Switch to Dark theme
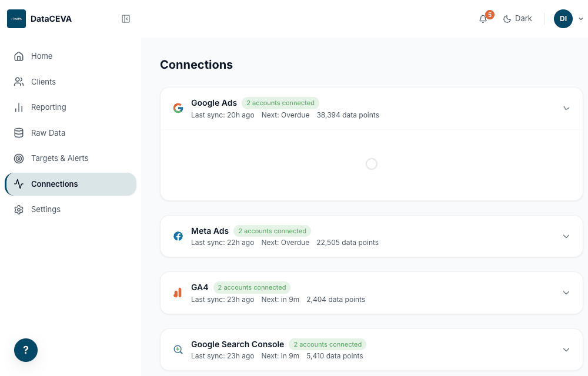The image size is (588, 376). 517,19
